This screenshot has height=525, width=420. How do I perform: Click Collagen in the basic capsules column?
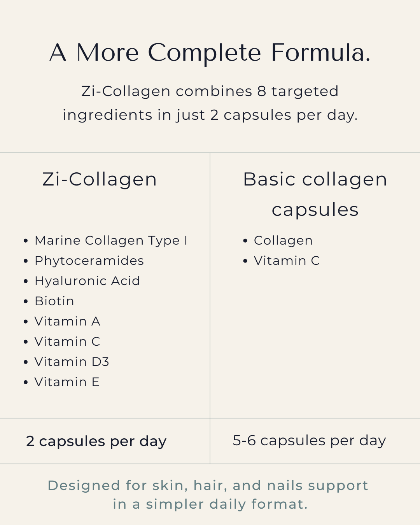(283, 240)
